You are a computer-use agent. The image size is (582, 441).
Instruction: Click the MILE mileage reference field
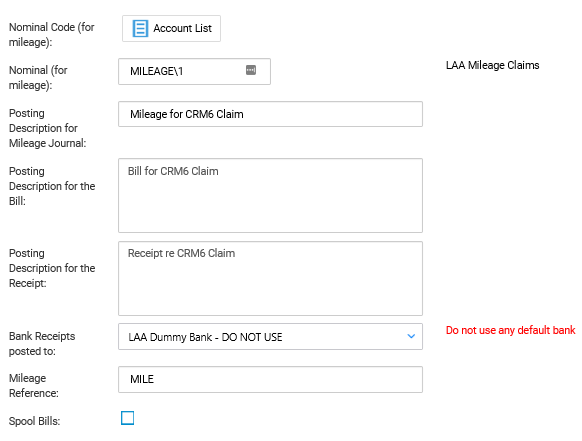(x=270, y=379)
